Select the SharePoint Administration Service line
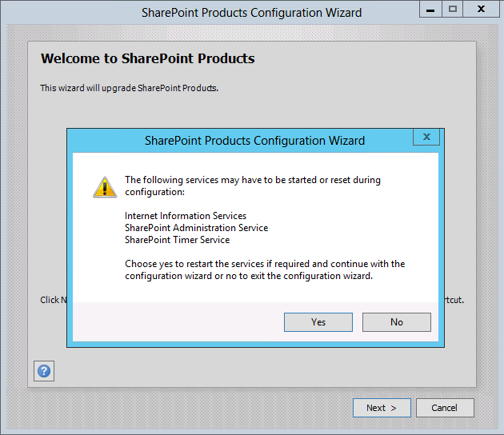504x435 pixels. pos(196,228)
